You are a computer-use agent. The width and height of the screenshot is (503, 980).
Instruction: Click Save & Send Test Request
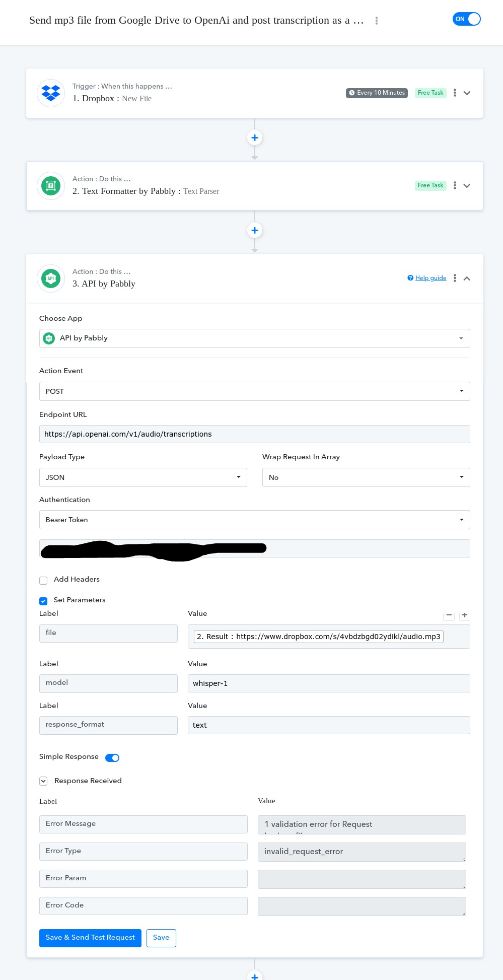pyautogui.click(x=90, y=938)
